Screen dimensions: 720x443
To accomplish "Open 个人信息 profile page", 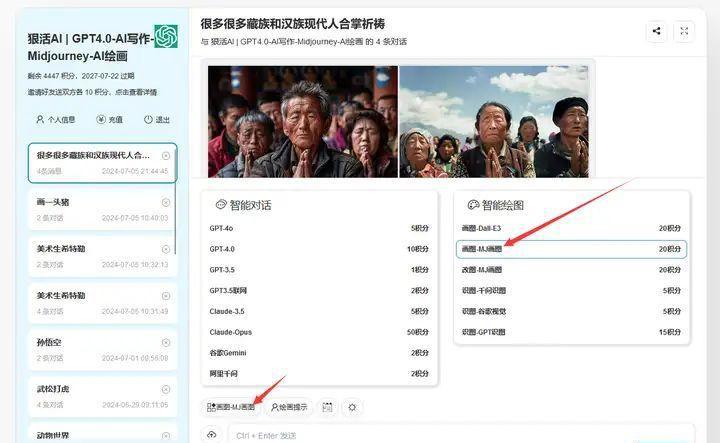I will [x=55, y=119].
